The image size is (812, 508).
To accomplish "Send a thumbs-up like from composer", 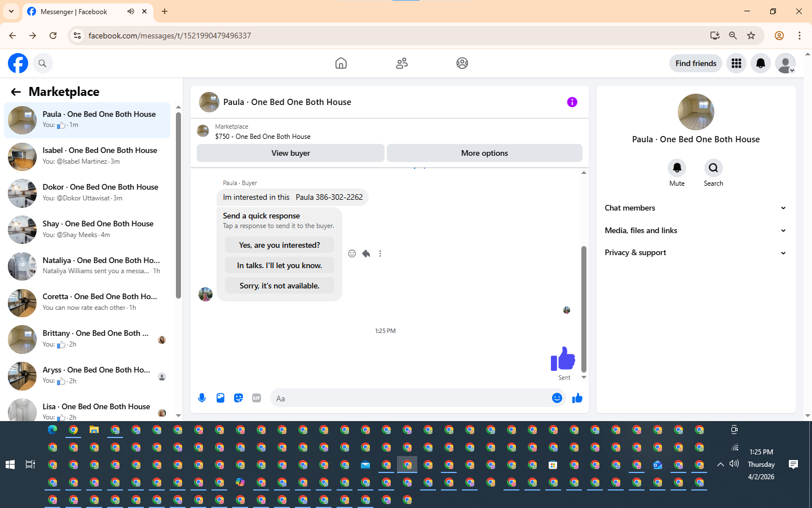I will point(577,398).
